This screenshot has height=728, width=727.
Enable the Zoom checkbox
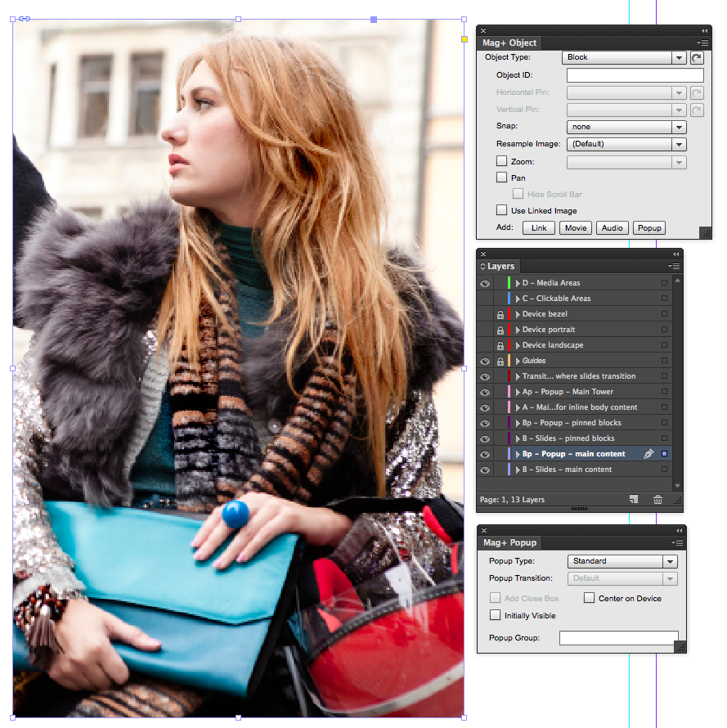click(501, 161)
